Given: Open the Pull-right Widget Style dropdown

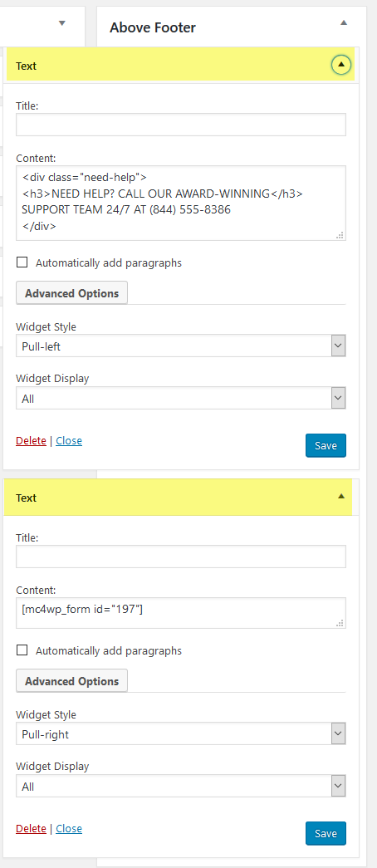Looking at the screenshot, I should pos(181,733).
